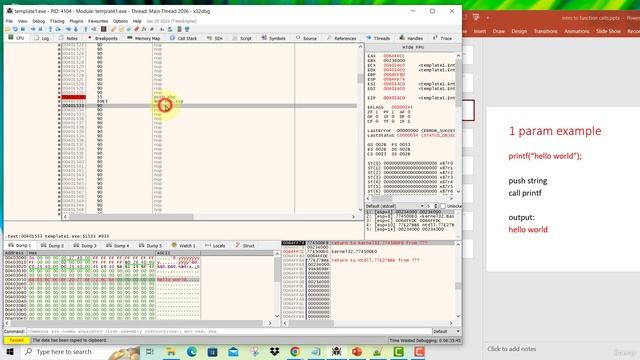Image resolution: width=640 pixels, height=360 pixels.
Task: Click the Windows Start button
Action: point(10,352)
